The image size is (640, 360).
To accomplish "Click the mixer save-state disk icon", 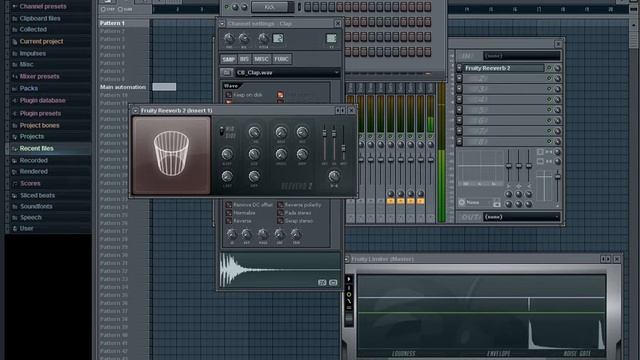I will click(497, 203).
